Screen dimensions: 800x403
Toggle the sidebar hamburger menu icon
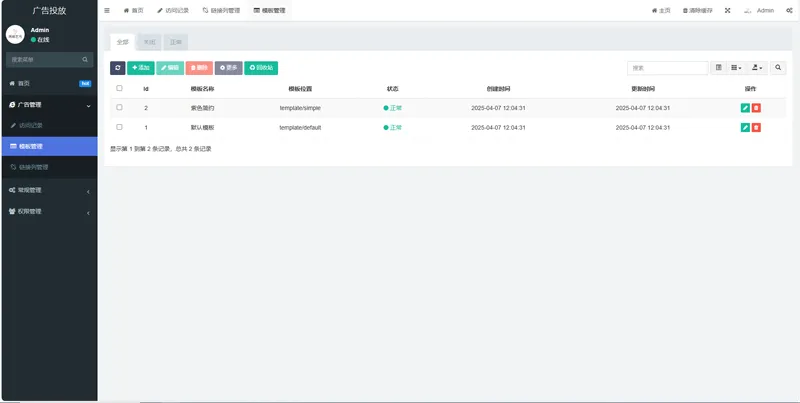(107, 10)
